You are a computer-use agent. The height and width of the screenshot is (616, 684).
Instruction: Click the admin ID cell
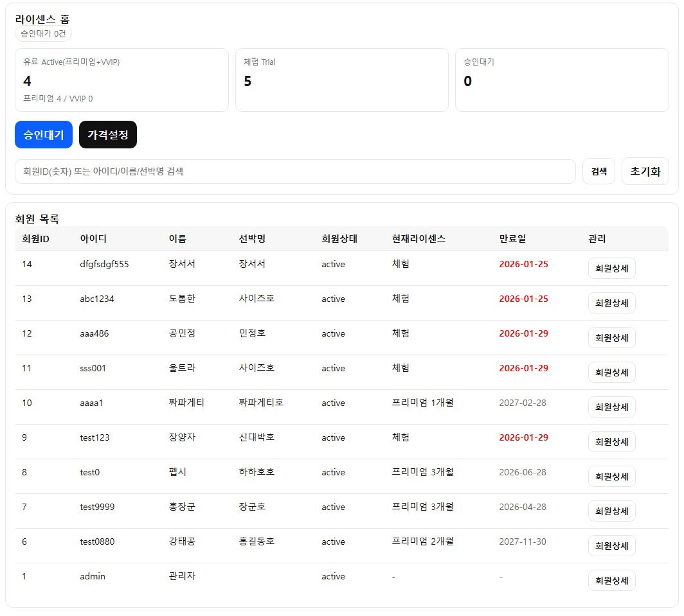[93, 576]
